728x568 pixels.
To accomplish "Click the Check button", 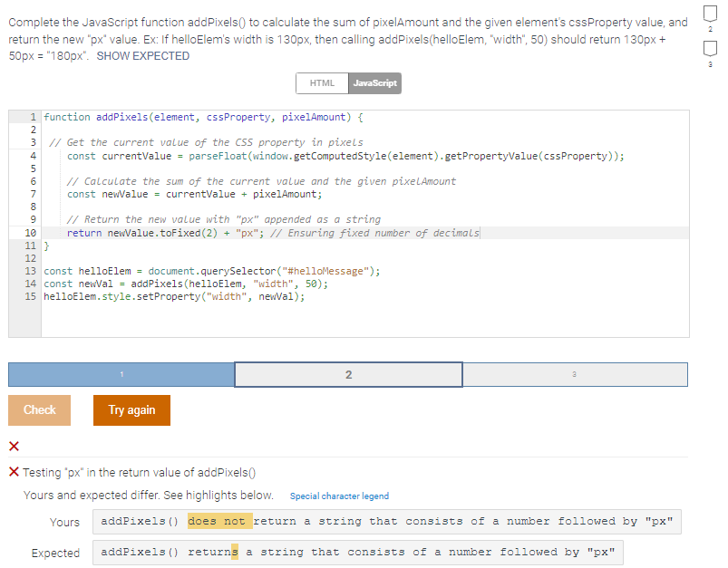I will click(x=39, y=409).
